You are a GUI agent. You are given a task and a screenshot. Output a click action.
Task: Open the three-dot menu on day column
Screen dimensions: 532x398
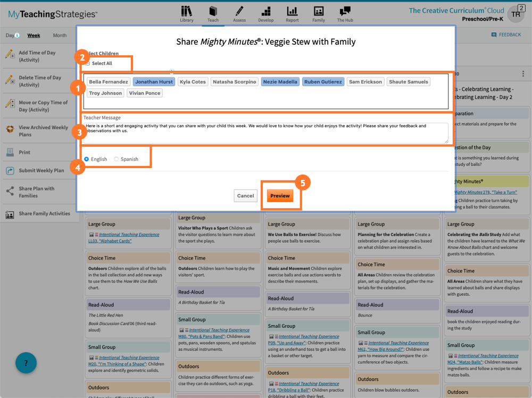(523, 74)
